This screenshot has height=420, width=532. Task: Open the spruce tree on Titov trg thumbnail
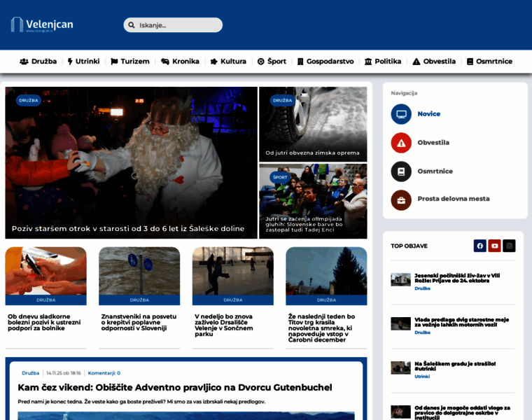(x=326, y=271)
